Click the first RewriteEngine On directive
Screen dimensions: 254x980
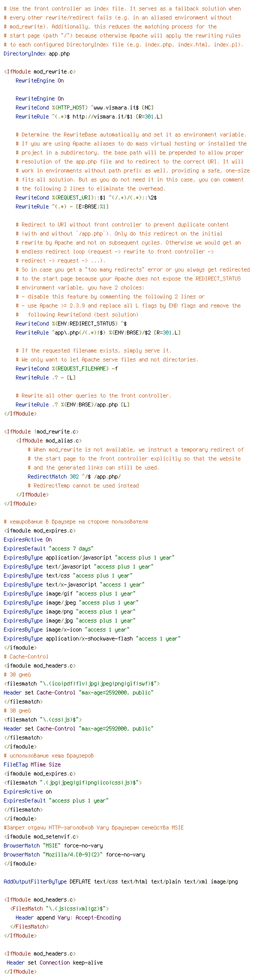tap(39, 80)
